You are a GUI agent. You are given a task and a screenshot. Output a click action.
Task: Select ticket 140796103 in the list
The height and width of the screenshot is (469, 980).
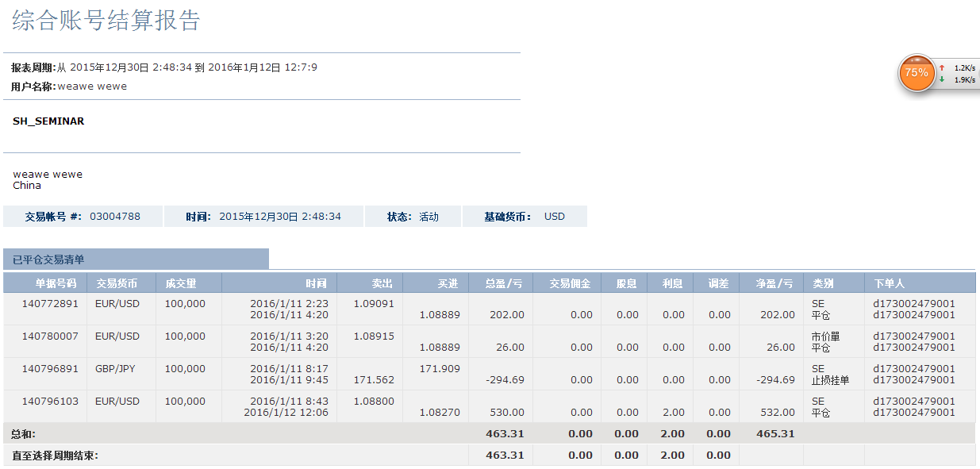[x=50, y=402]
